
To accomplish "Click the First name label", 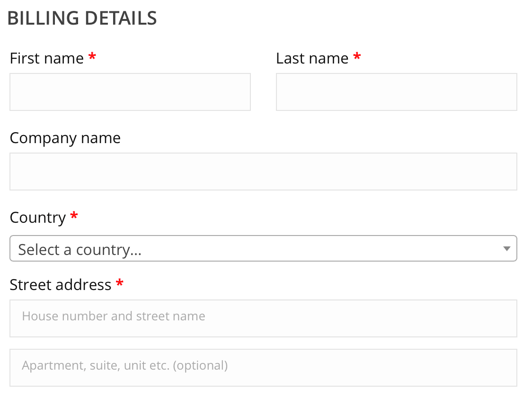I will 45,58.
